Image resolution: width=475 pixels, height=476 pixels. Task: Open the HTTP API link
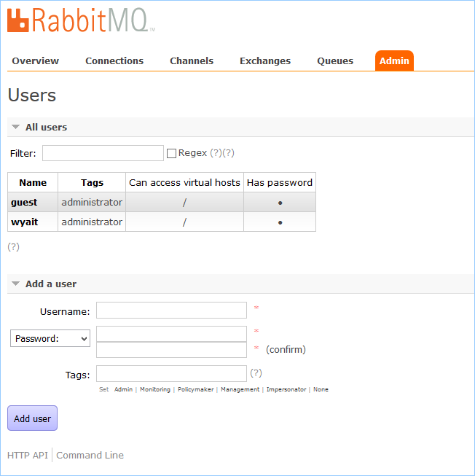[x=28, y=455]
